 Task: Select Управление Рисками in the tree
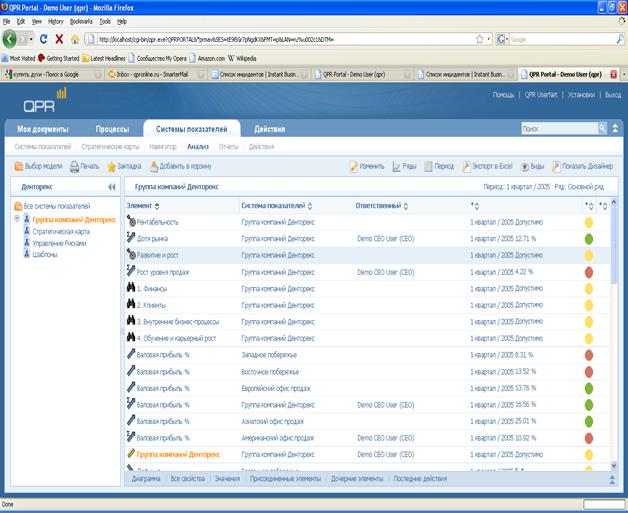click(59, 243)
